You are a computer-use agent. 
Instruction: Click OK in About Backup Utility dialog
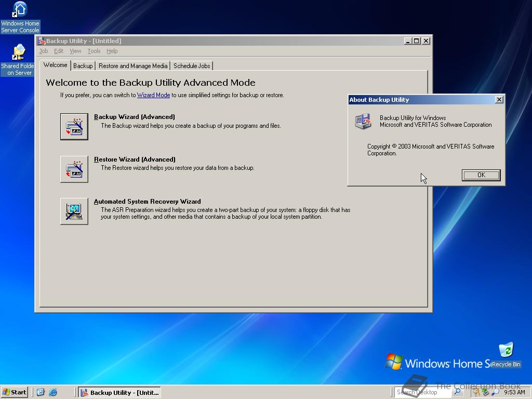(481, 175)
